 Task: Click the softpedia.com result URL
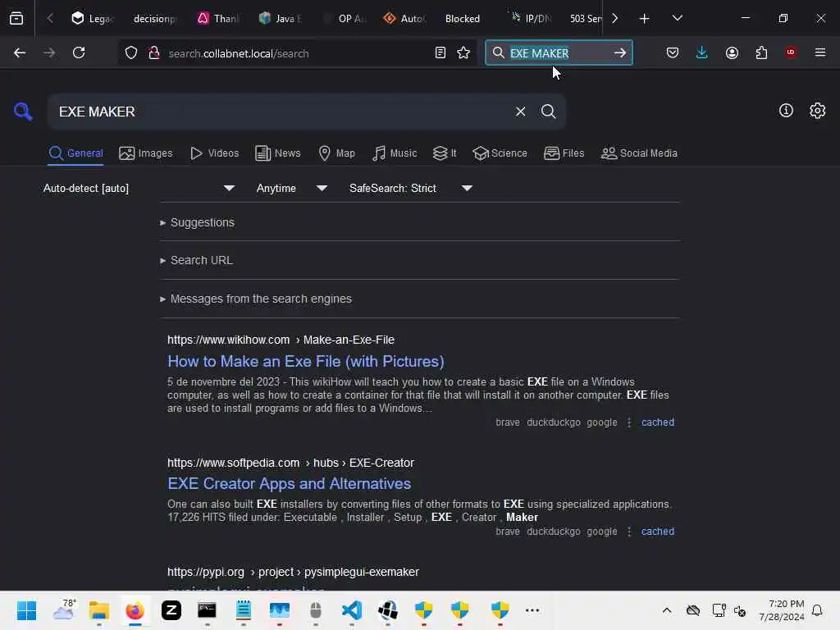(290, 463)
